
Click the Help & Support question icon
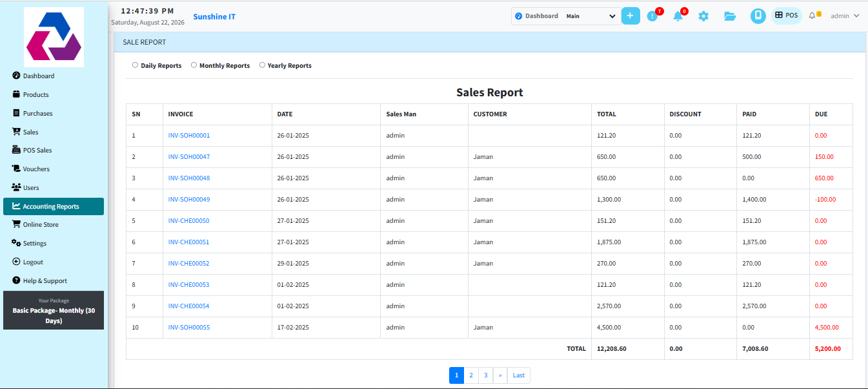(x=17, y=280)
